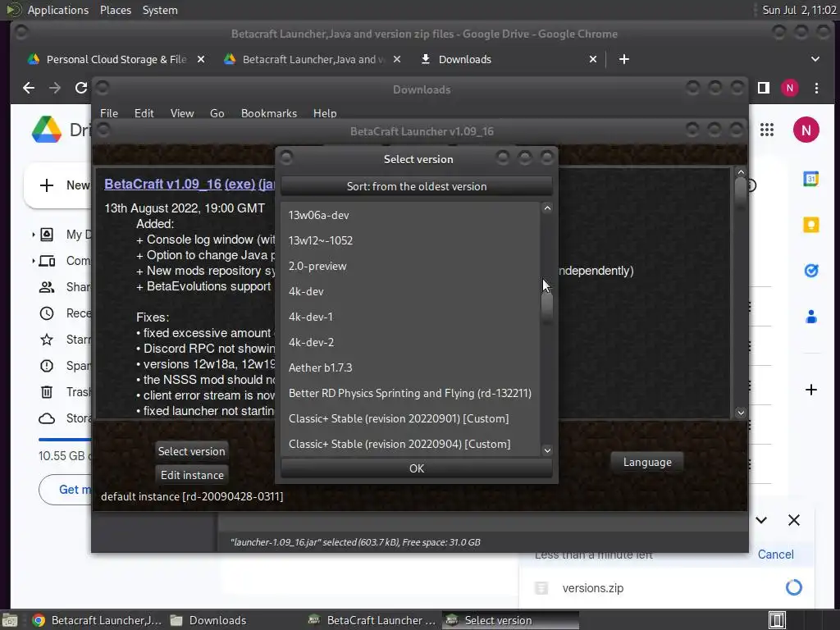Screen dimensions: 840x630
Task: Expand Computers tree arrow
Action: 33,261
